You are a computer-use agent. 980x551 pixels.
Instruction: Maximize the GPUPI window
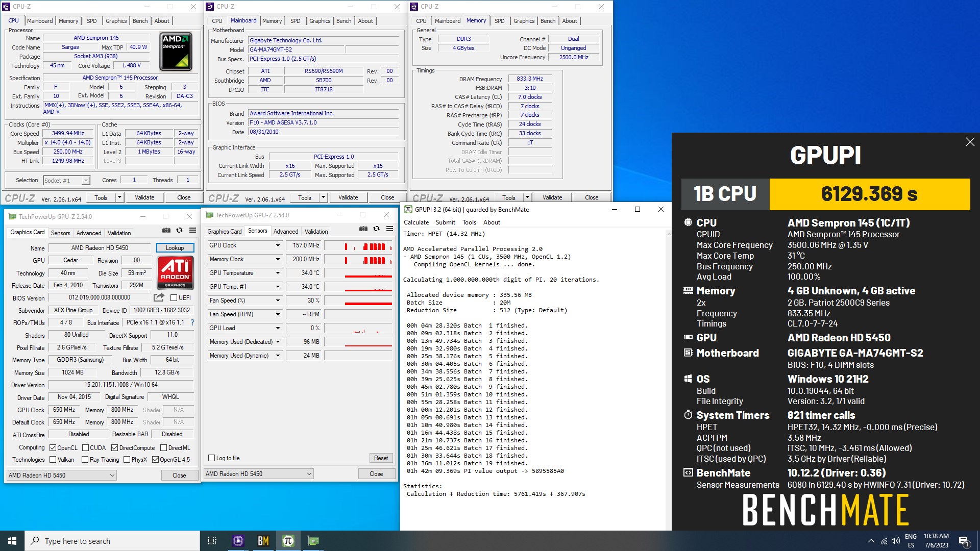point(638,209)
